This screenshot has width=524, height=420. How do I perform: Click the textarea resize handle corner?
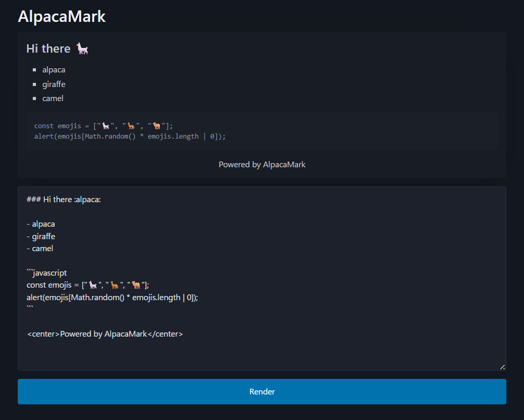pos(502,367)
